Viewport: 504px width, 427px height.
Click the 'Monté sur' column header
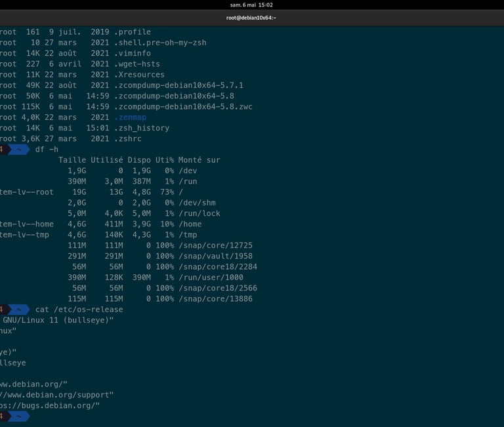(199, 160)
